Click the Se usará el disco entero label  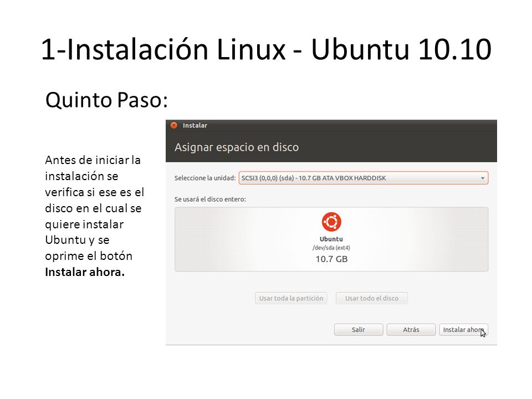(210, 199)
